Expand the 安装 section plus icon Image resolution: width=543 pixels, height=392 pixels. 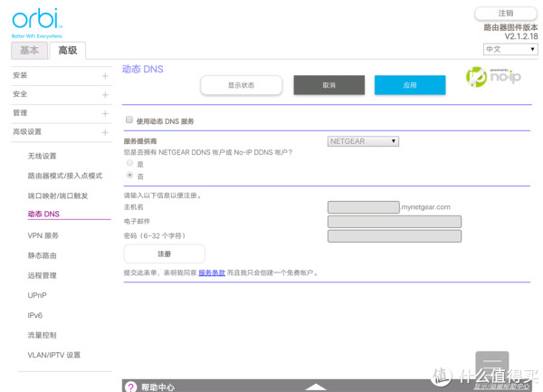pos(105,75)
